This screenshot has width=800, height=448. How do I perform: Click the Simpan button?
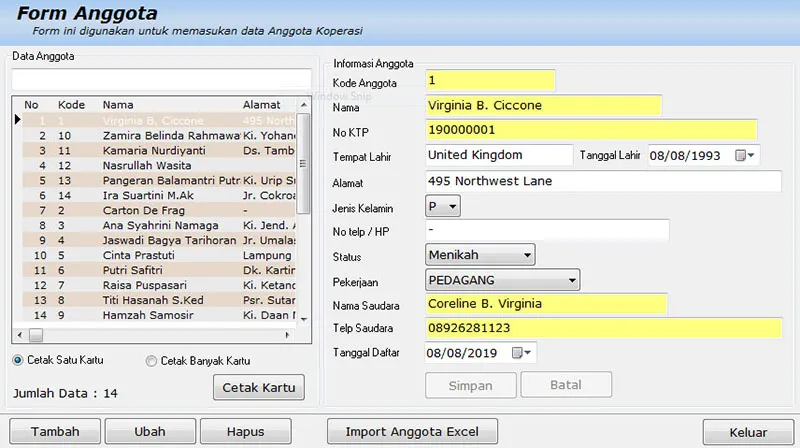(470, 385)
